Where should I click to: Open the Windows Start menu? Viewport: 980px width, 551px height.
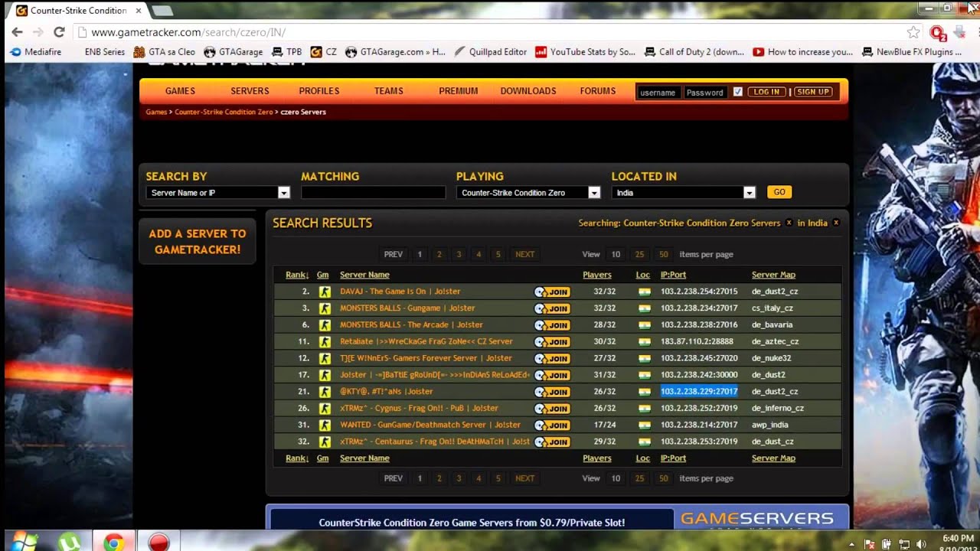[x=24, y=542]
